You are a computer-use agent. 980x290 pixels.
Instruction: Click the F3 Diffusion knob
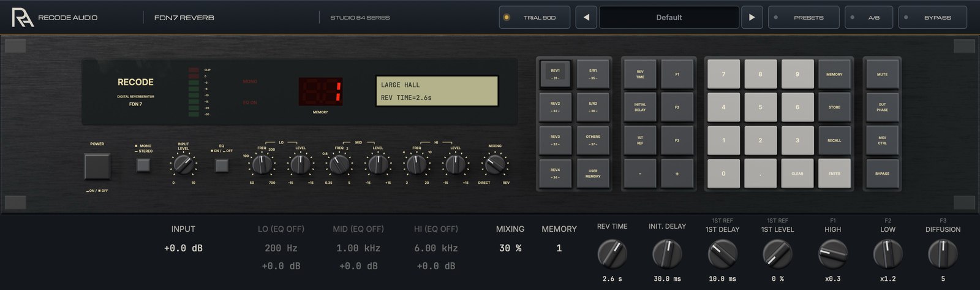[x=943, y=254]
